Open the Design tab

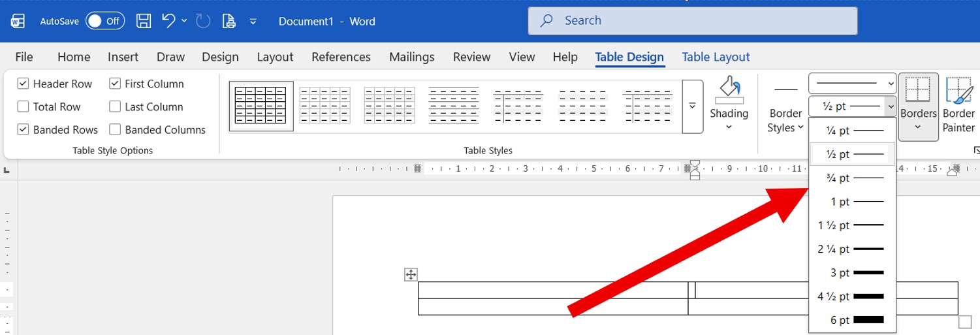coord(220,57)
